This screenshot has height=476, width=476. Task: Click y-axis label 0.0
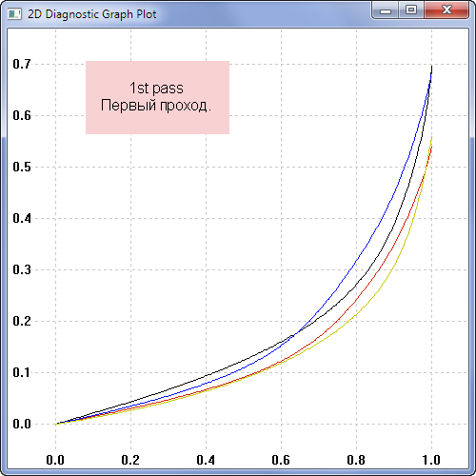tap(22, 424)
